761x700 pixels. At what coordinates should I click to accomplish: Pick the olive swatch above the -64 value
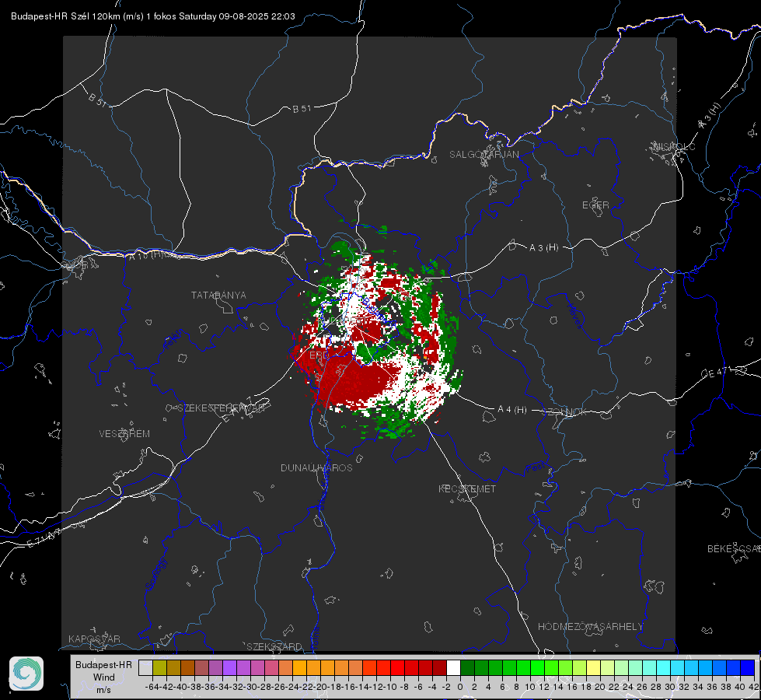tap(159, 667)
